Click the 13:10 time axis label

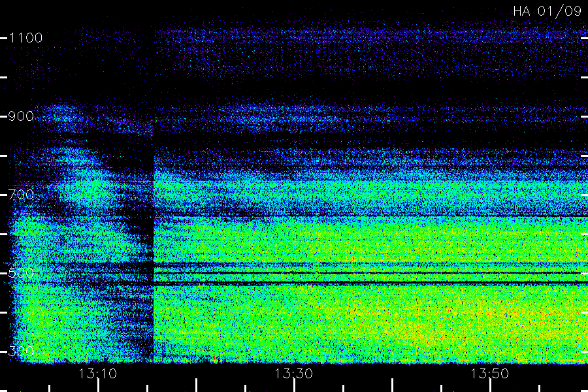pos(98,374)
